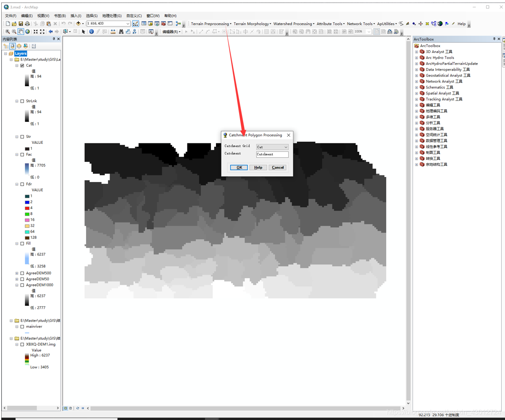Open the Network Tools dropdown menu

(361, 24)
